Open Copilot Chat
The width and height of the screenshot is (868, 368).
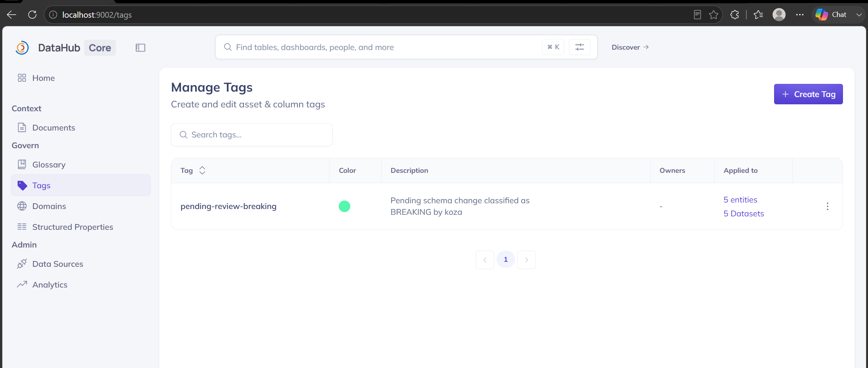(831, 15)
